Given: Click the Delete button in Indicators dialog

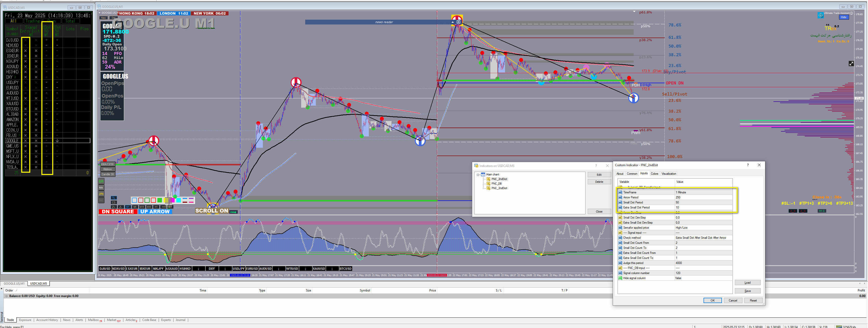Looking at the screenshot, I should [599, 182].
